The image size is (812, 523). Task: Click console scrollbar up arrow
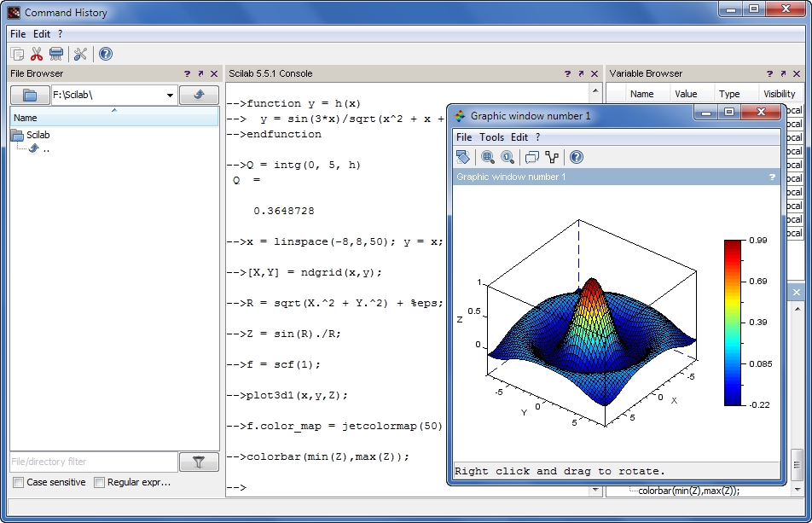pyautogui.click(x=595, y=90)
